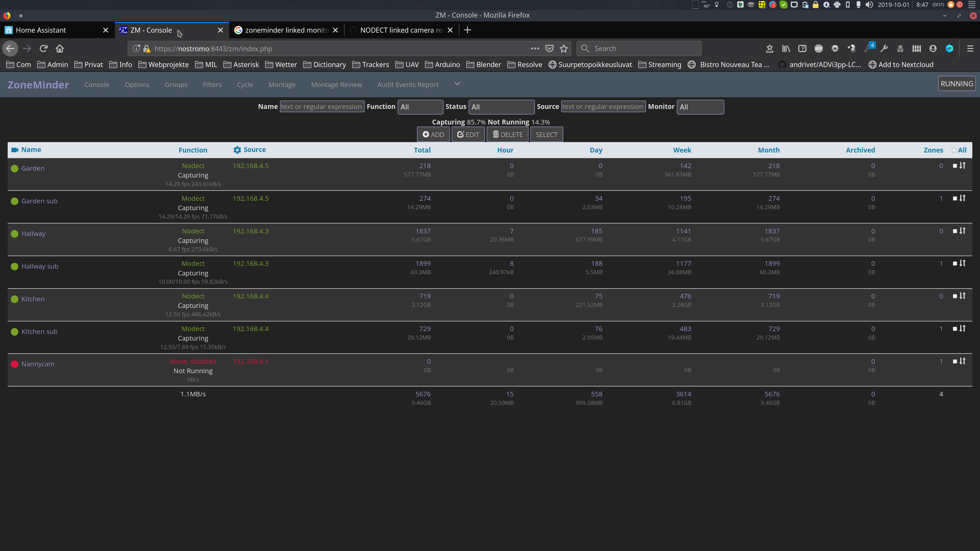Go to the Firefox home page icon
Image resolution: width=980 pixels, height=551 pixels.
(60, 49)
